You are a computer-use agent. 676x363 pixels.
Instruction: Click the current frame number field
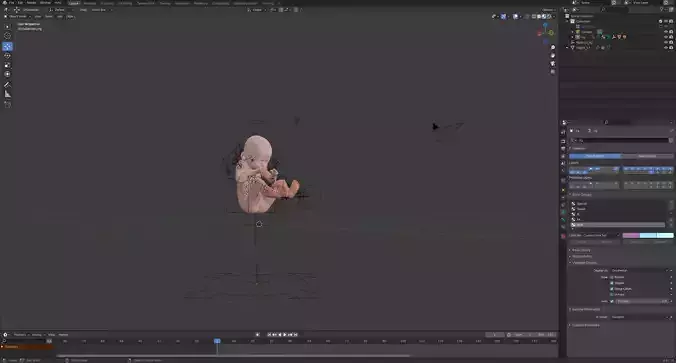(x=494, y=335)
